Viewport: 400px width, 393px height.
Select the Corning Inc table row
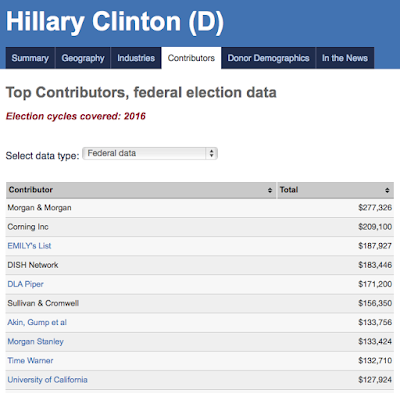(x=200, y=227)
